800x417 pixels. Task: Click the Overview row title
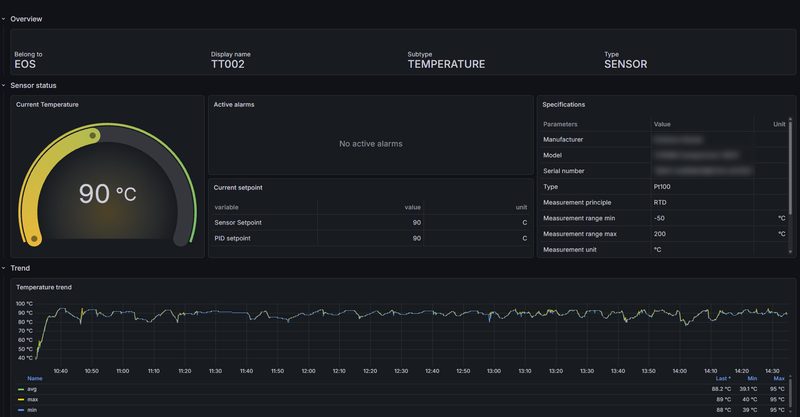pyautogui.click(x=26, y=19)
